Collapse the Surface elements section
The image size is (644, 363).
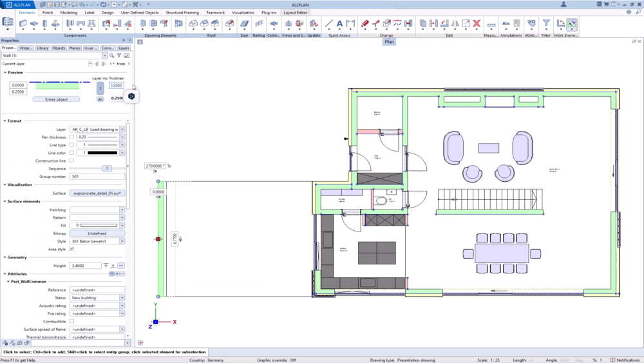click(x=5, y=201)
